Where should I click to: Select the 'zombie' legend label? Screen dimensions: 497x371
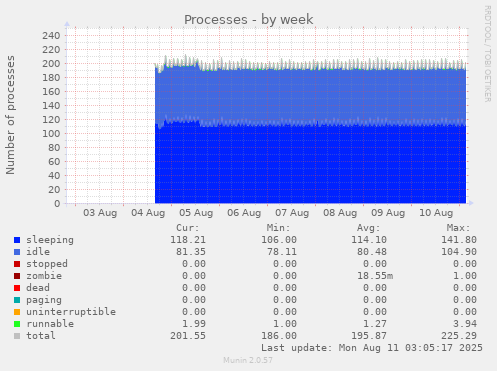[x=44, y=276]
